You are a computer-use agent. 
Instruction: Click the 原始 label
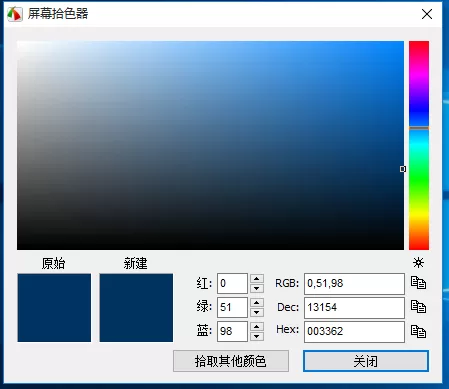point(53,263)
